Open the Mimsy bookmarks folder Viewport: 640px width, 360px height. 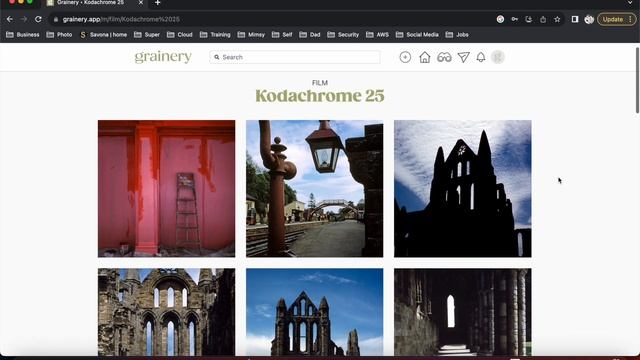pyautogui.click(x=251, y=35)
